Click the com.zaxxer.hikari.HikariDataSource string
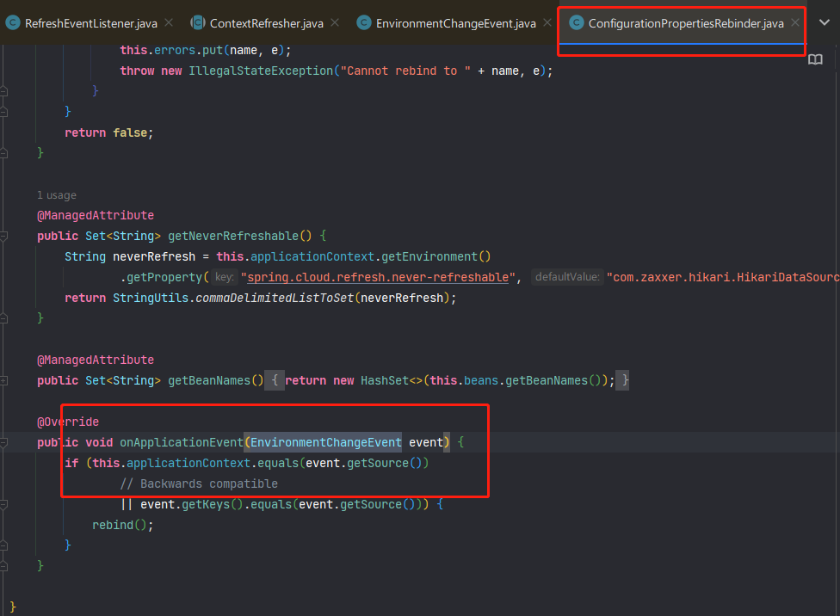The height and width of the screenshot is (616, 840). click(723, 278)
